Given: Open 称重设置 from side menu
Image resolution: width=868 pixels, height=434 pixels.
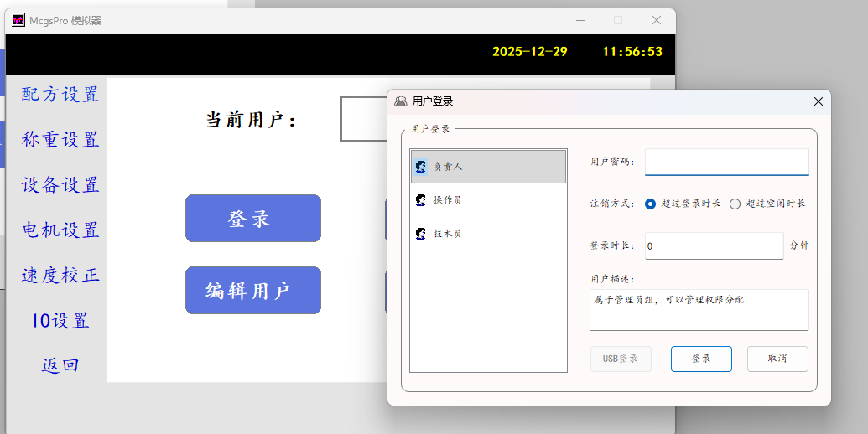Looking at the screenshot, I should (60, 139).
